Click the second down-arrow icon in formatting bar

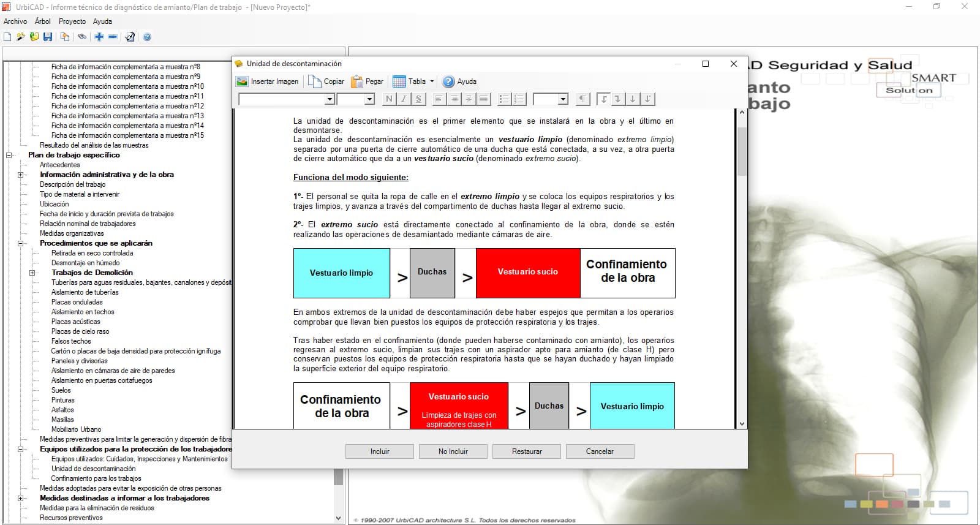click(x=619, y=99)
